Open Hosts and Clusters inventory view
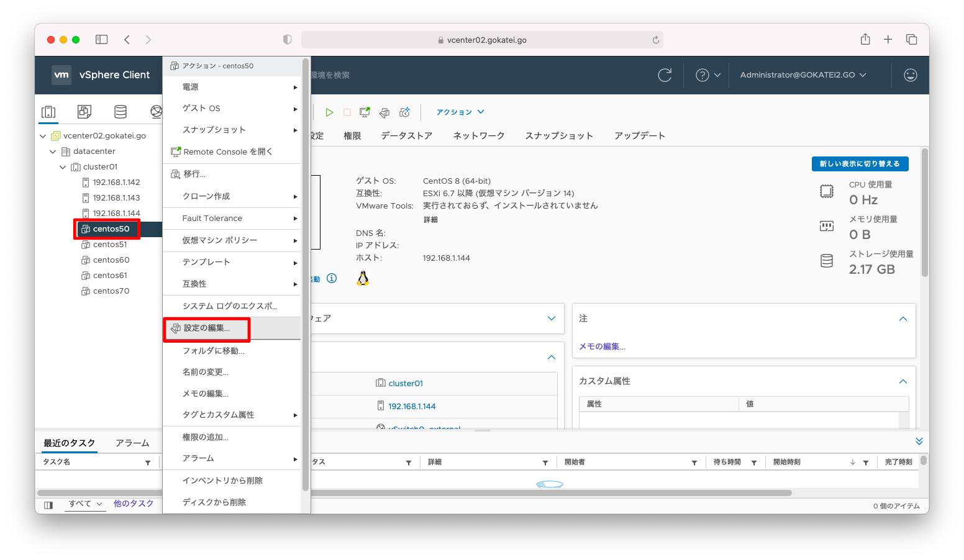 [x=48, y=112]
